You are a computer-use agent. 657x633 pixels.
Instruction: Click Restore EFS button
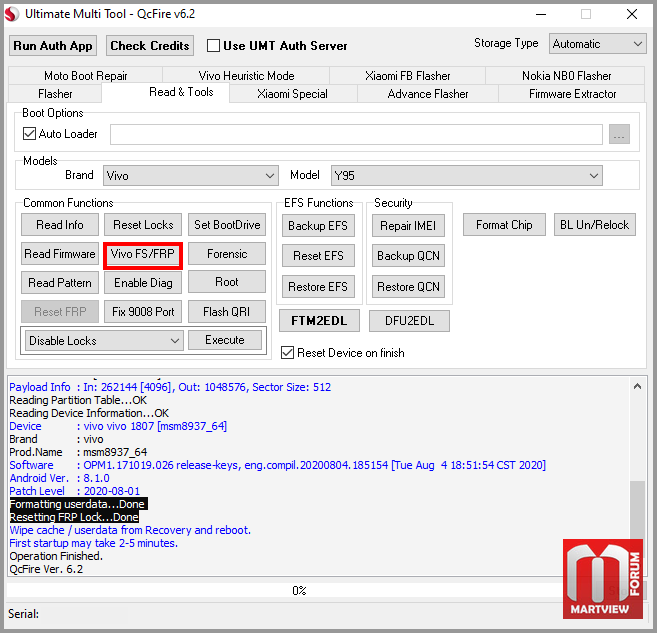318,287
